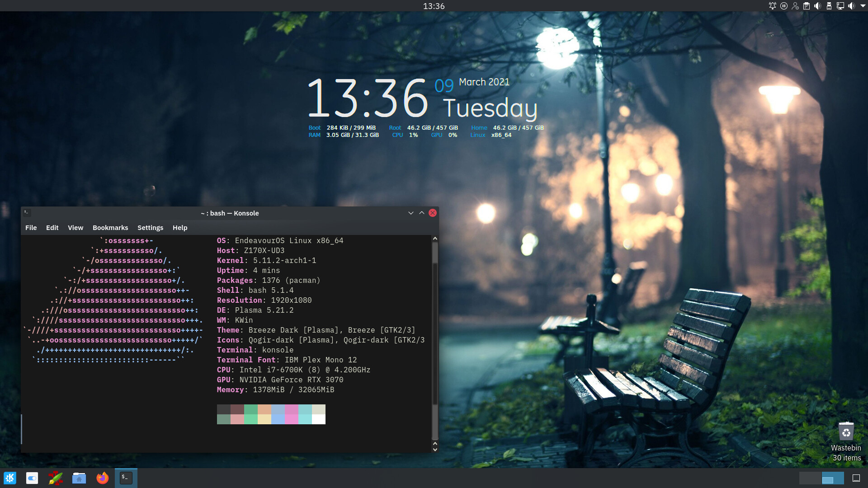The image size is (868, 488).
Task: Open the Edit menu in Konsole
Action: click(x=52, y=228)
